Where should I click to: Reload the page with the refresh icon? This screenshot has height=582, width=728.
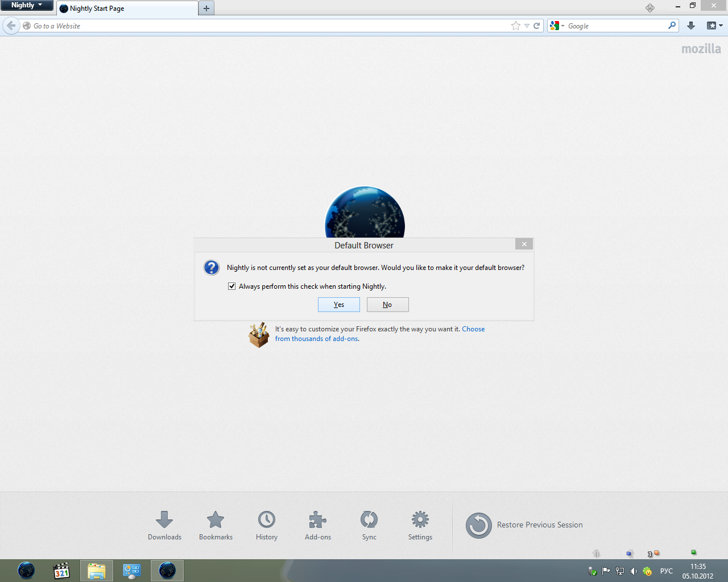(x=536, y=26)
